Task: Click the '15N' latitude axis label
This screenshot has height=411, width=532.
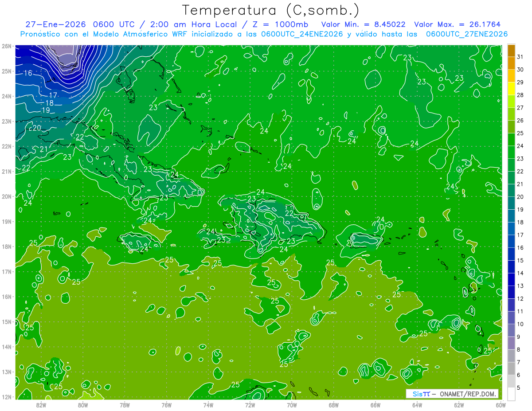Action: [6, 322]
